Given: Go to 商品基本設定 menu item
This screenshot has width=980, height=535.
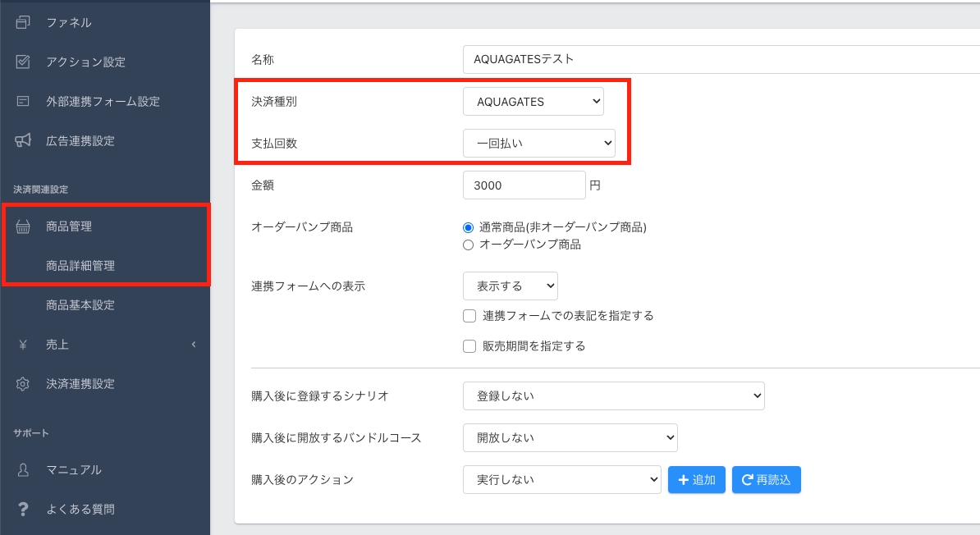Looking at the screenshot, I should [80, 305].
